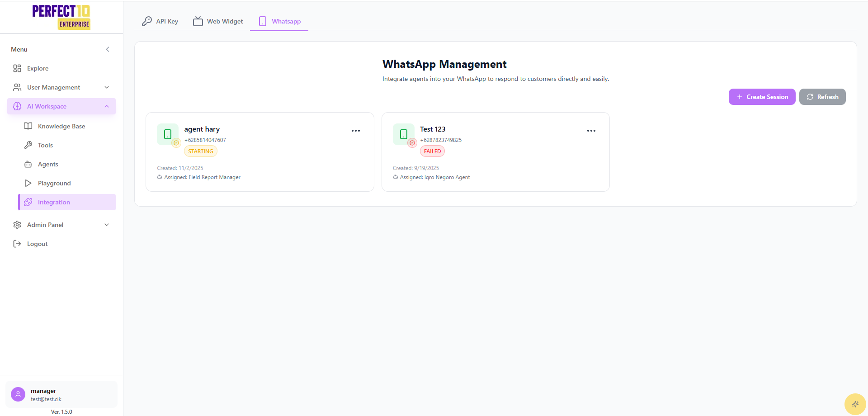Image resolution: width=868 pixels, height=416 pixels.
Task: Click the Knowledge Base book icon
Action: coord(28,126)
